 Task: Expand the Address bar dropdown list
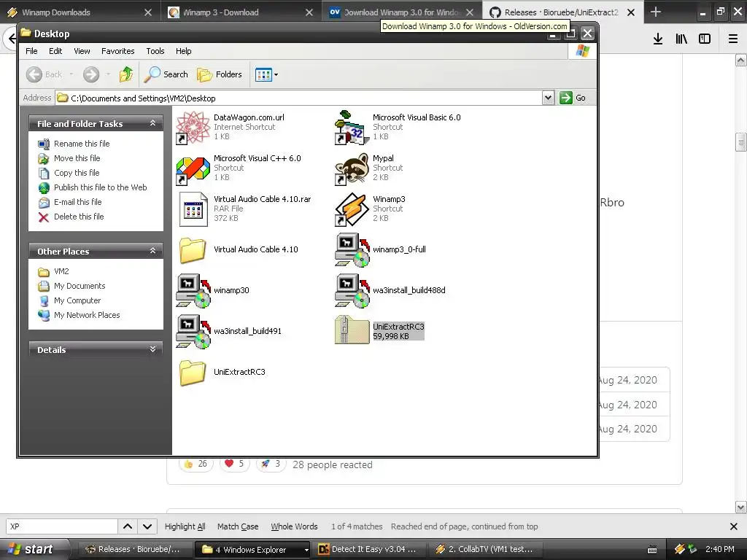click(x=549, y=98)
